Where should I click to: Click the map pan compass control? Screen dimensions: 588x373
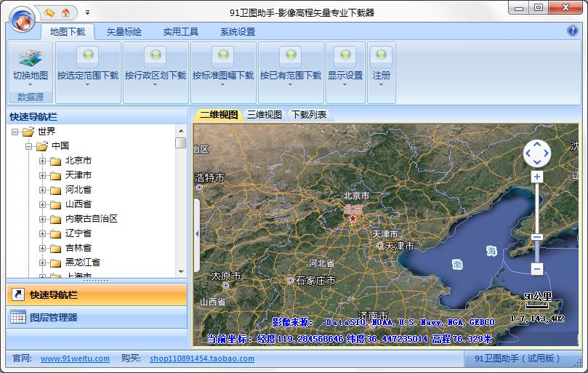tap(537, 153)
